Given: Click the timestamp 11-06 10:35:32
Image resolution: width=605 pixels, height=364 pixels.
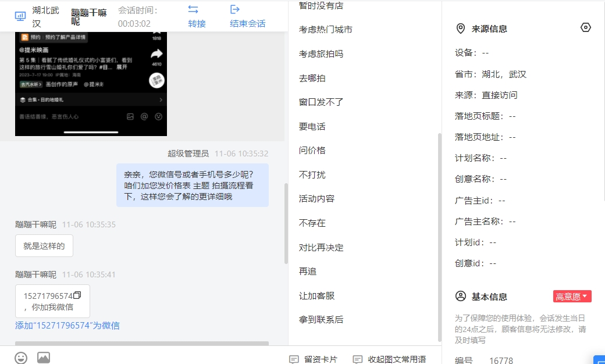Looking at the screenshot, I should click(x=241, y=154).
